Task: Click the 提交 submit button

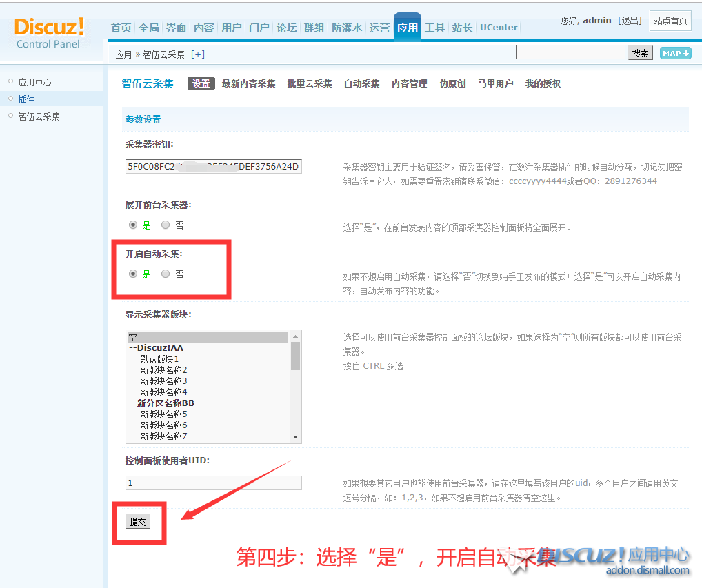Action: [137, 522]
